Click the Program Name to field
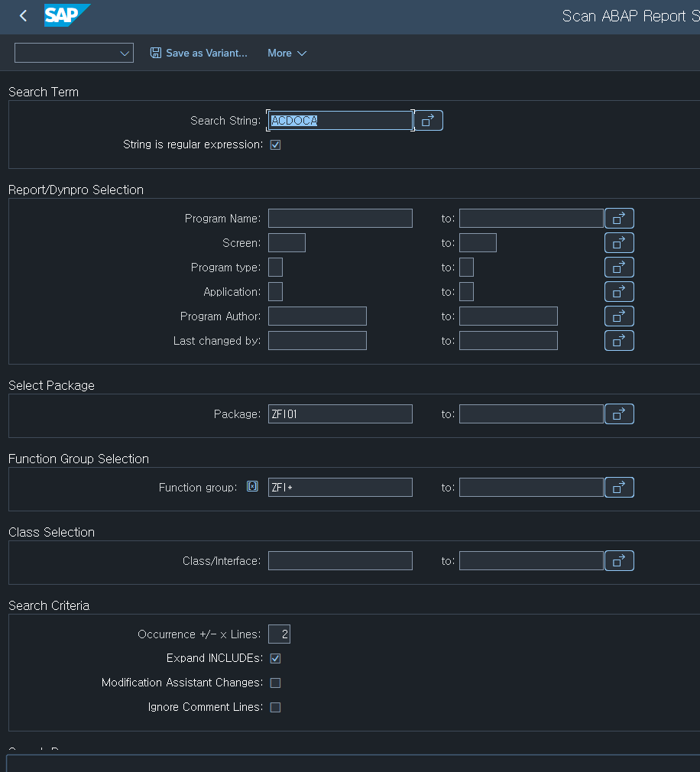700x772 pixels. tap(531, 218)
